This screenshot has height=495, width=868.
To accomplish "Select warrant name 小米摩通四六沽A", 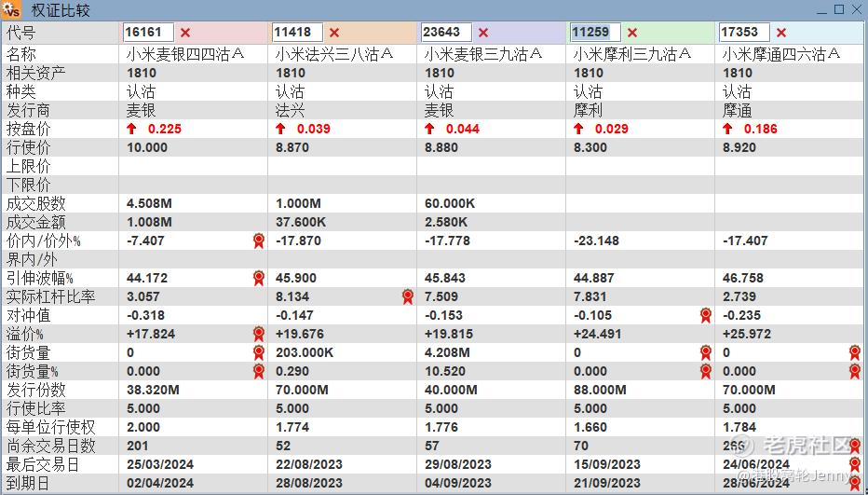I will [x=781, y=54].
